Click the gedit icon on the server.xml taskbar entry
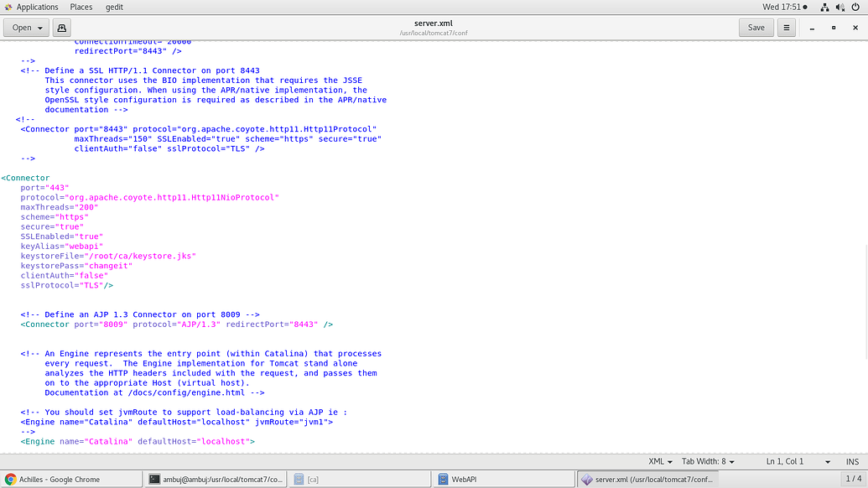Image resolution: width=868 pixels, height=488 pixels. tap(587, 479)
